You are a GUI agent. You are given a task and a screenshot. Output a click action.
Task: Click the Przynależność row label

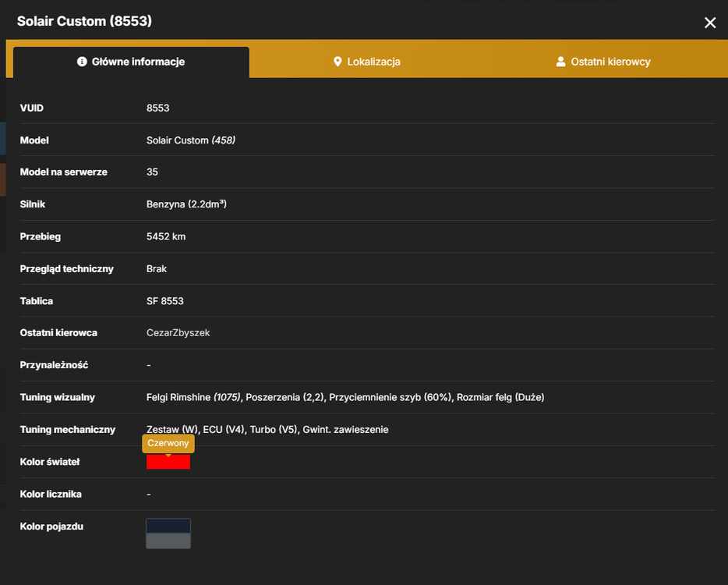(x=54, y=365)
